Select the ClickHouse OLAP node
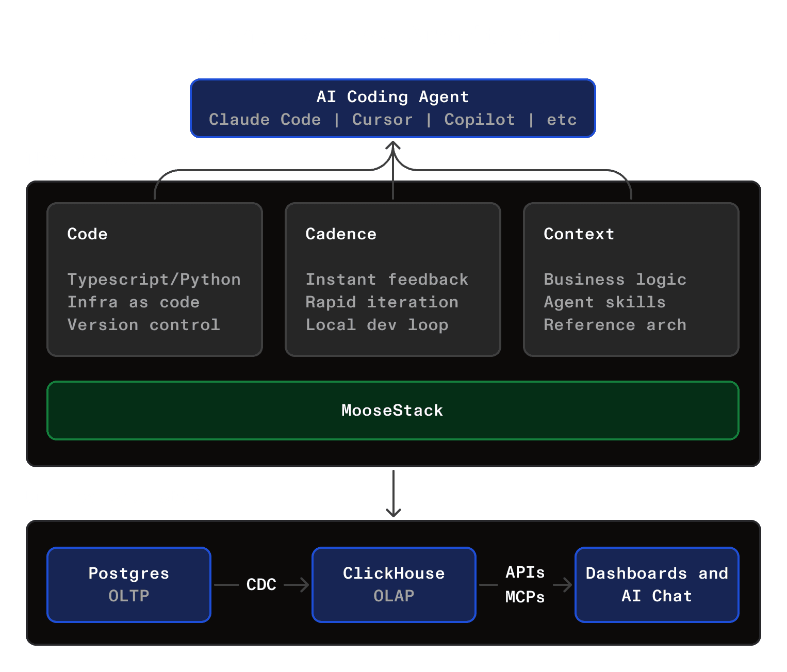Viewport: 787px width, 672px height. coord(393,584)
